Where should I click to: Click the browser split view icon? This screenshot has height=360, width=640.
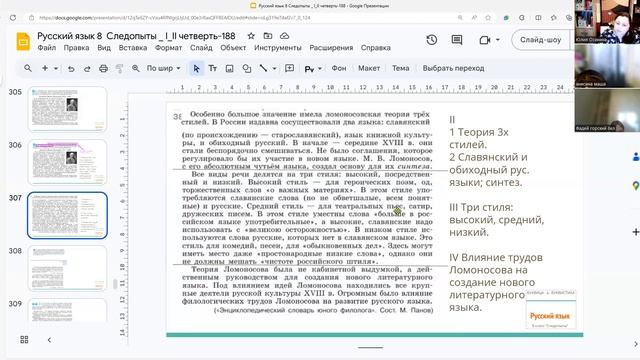538,18
